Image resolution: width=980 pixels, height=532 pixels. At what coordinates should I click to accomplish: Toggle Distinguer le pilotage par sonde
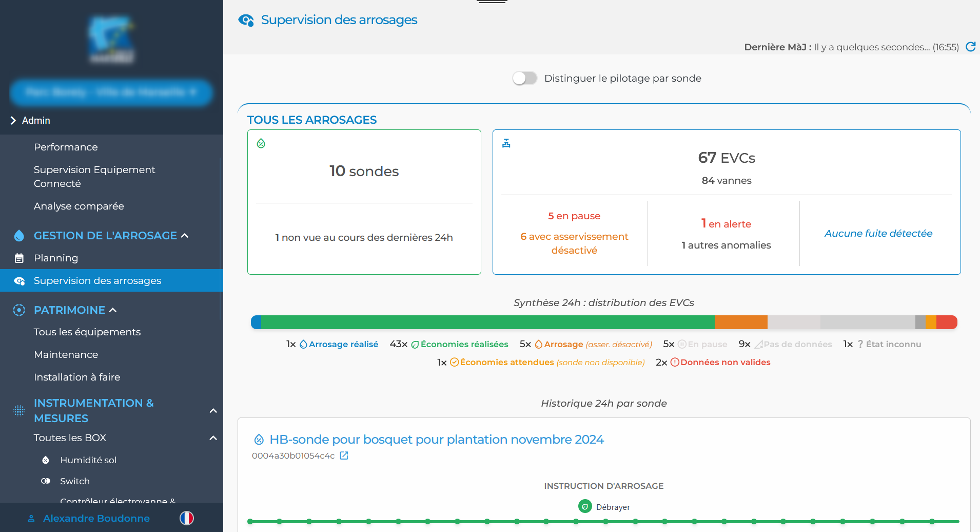524,78
